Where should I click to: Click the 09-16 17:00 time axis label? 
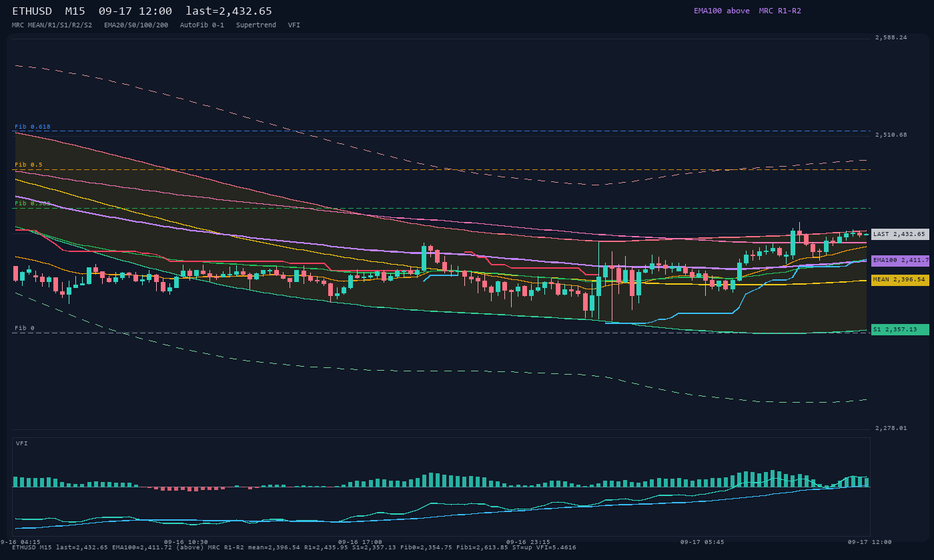coord(360,542)
